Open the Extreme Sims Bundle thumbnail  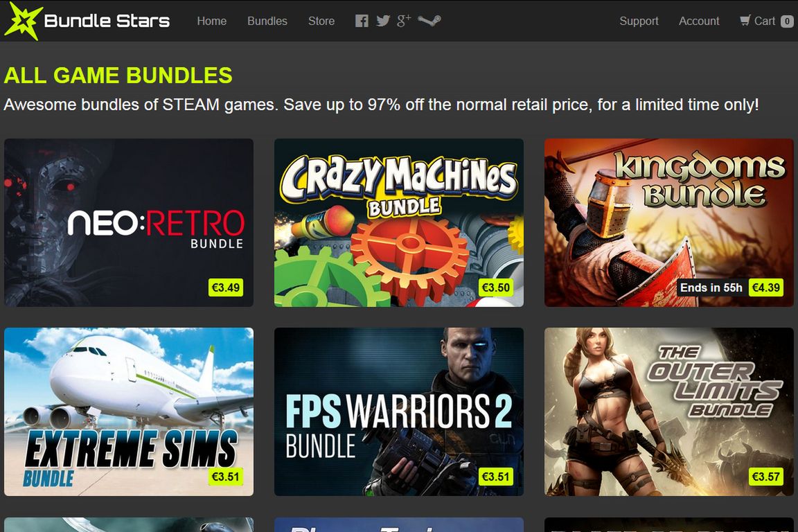click(x=129, y=412)
